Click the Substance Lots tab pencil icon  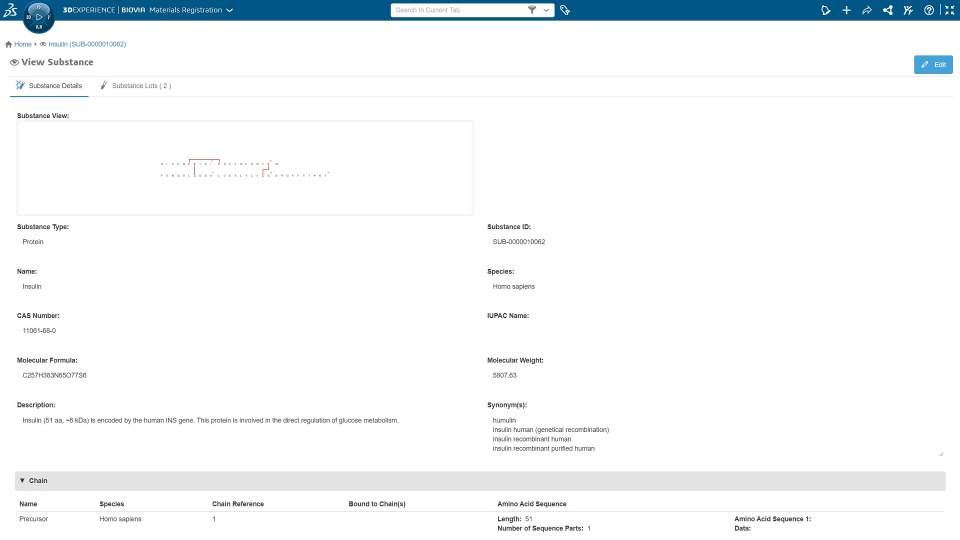coord(103,86)
